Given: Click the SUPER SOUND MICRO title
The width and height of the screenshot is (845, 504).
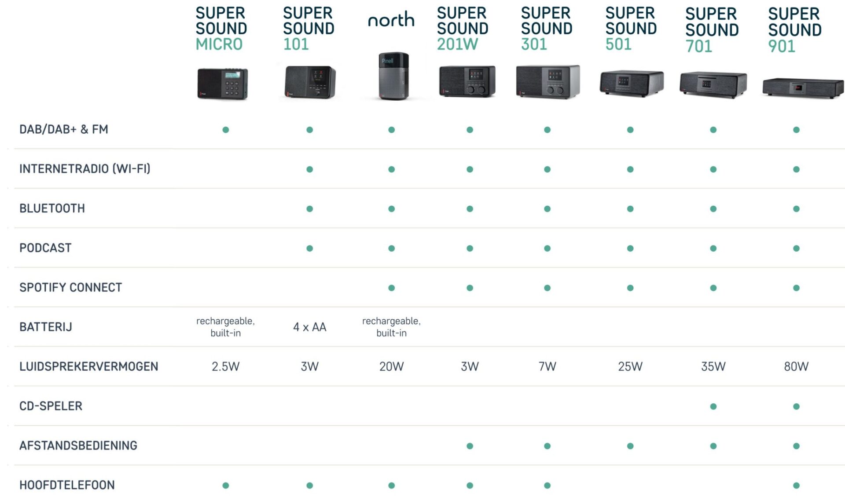Looking at the screenshot, I should [x=221, y=29].
